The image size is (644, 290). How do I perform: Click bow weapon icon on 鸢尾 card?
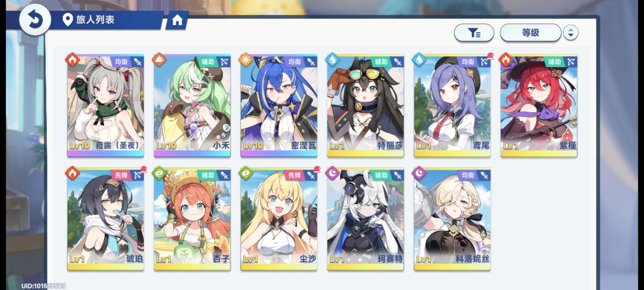coord(484,62)
